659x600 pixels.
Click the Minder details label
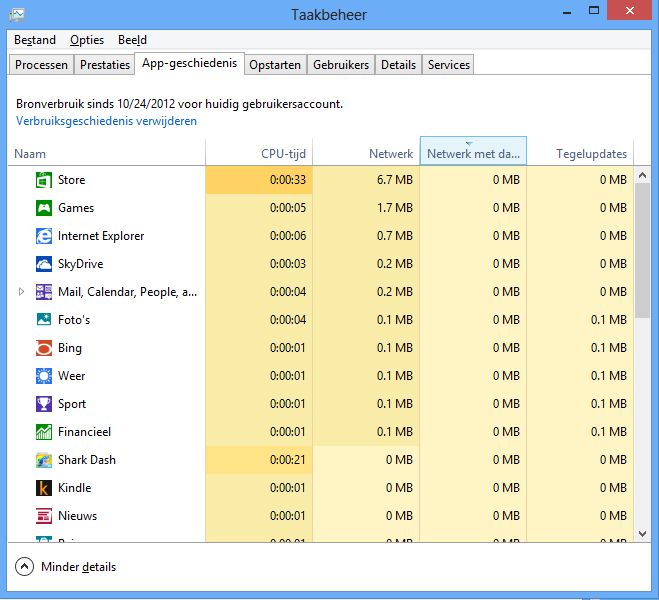pos(79,567)
